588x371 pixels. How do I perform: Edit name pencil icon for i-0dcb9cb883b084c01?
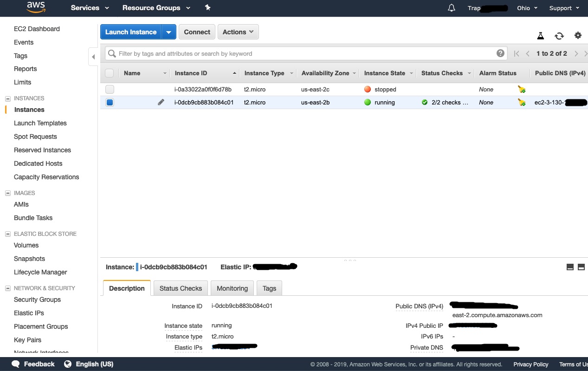tap(161, 102)
